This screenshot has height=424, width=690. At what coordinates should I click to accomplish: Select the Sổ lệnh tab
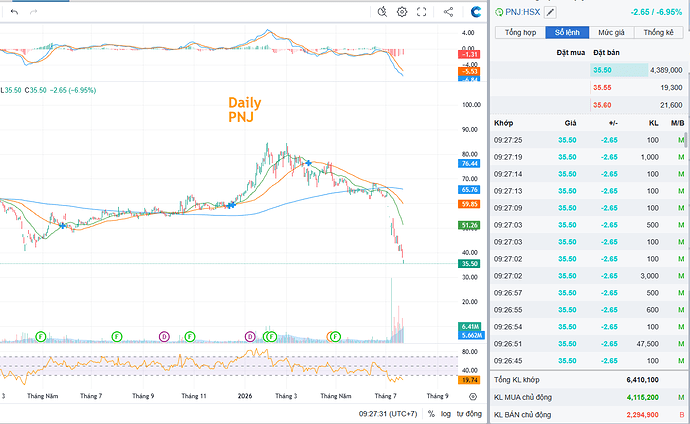click(x=567, y=33)
